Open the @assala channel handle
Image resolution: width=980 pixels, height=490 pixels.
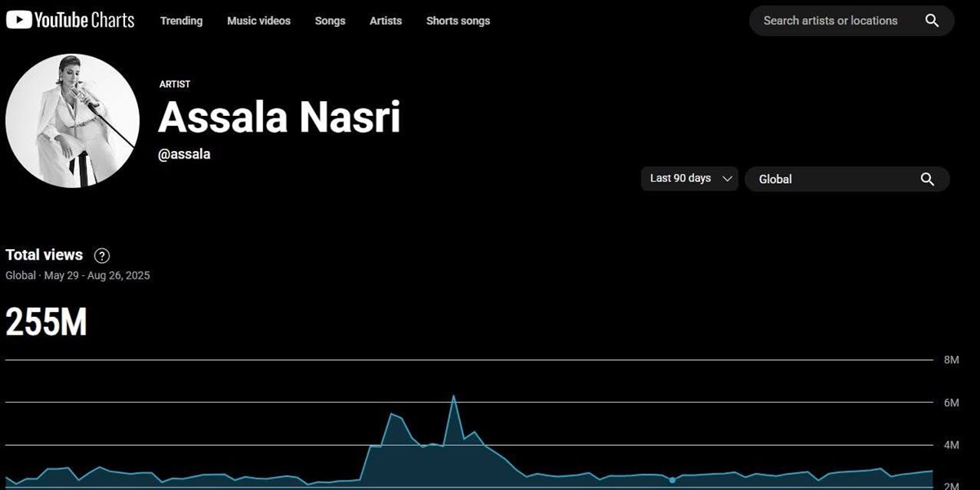tap(184, 154)
